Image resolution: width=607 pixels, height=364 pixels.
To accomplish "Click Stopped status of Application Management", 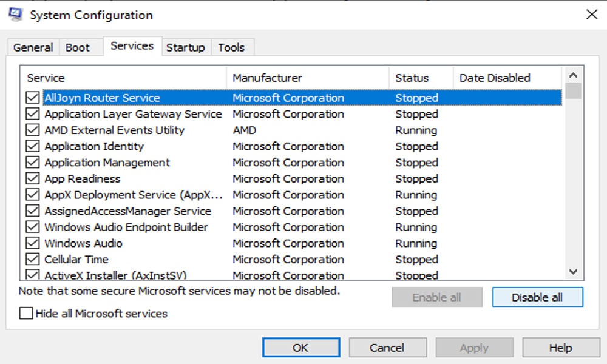I will pyautogui.click(x=416, y=163).
